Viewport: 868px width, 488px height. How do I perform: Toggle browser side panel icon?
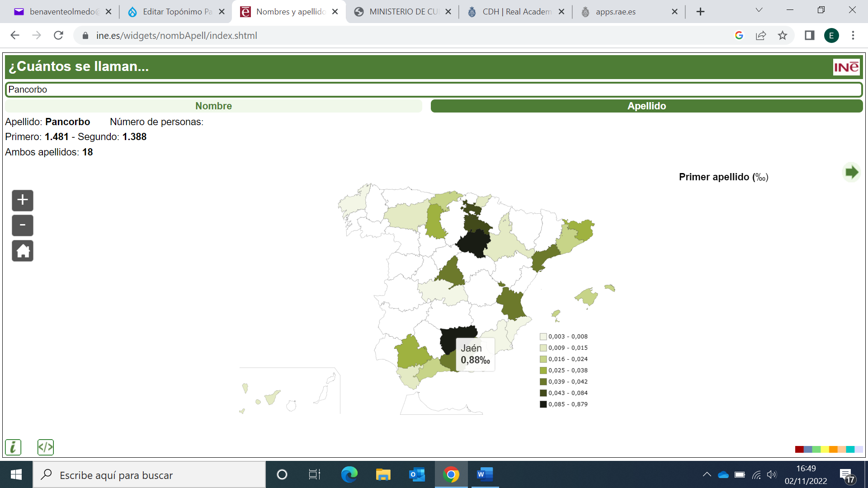tap(809, 36)
